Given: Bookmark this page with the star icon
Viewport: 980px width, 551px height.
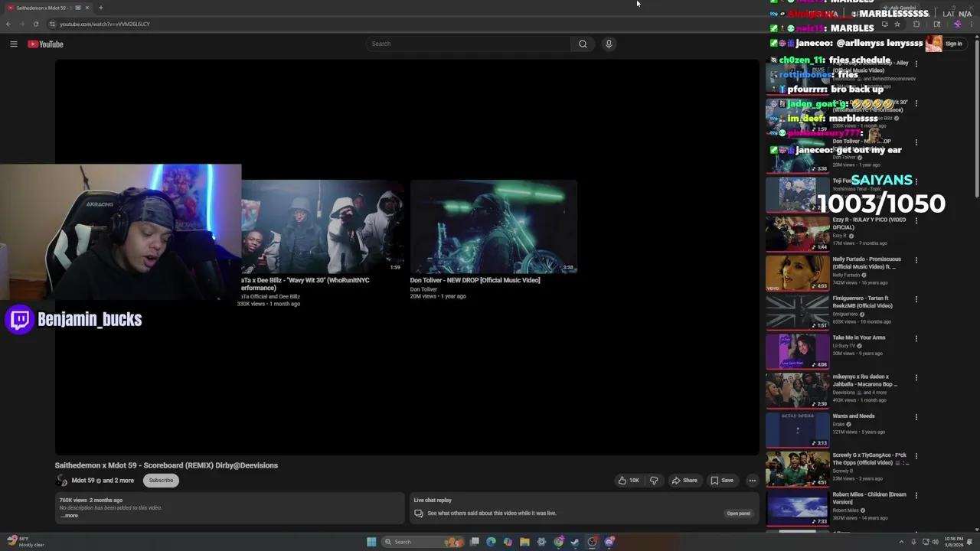Looking at the screenshot, I should (897, 24).
